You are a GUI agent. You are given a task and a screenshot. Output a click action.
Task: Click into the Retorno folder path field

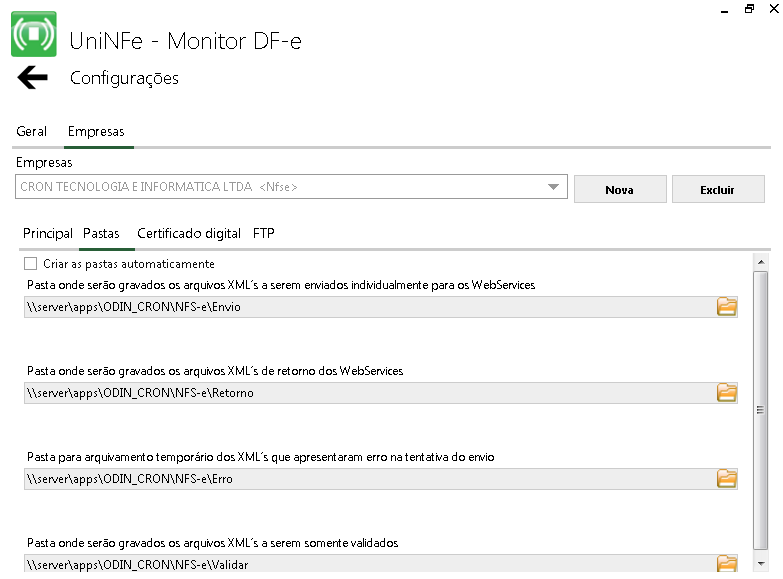click(370, 393)
